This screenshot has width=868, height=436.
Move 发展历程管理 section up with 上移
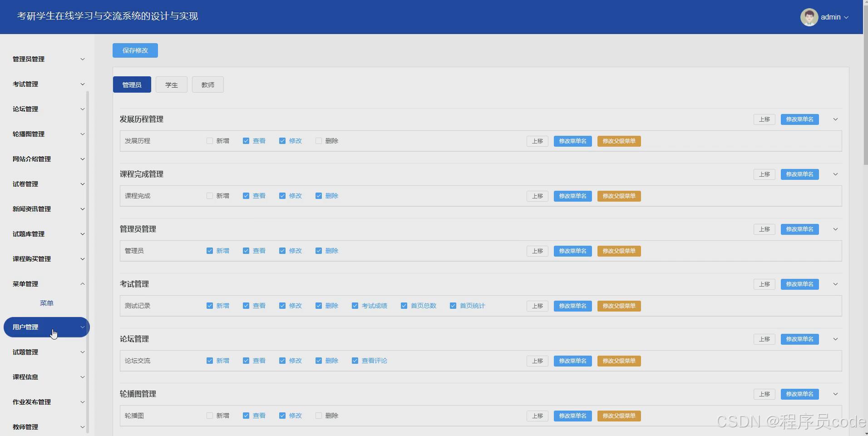(764, 119)
